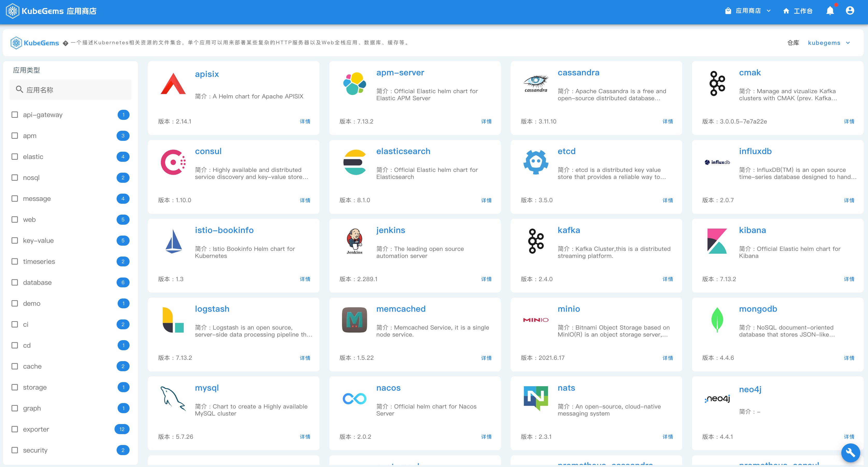Go to the 工作台 workspace
868x467 pixels.
(798, 11)
